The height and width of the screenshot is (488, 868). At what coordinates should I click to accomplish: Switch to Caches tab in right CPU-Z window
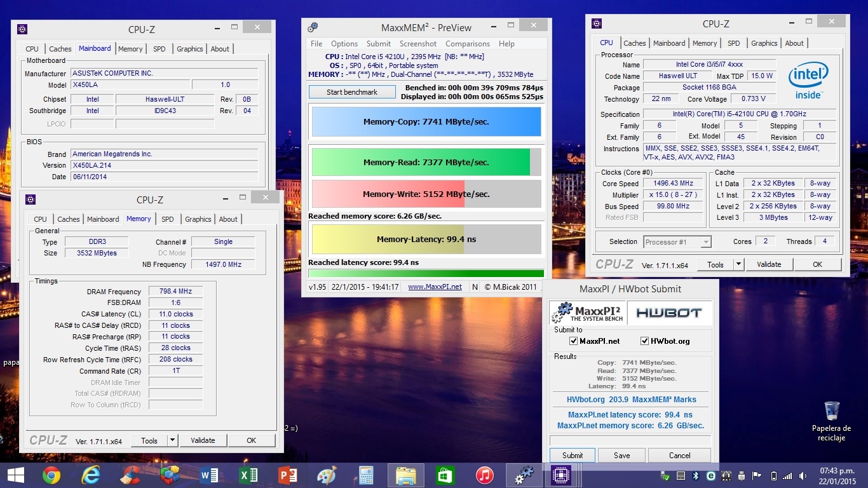tap(635, 43)
